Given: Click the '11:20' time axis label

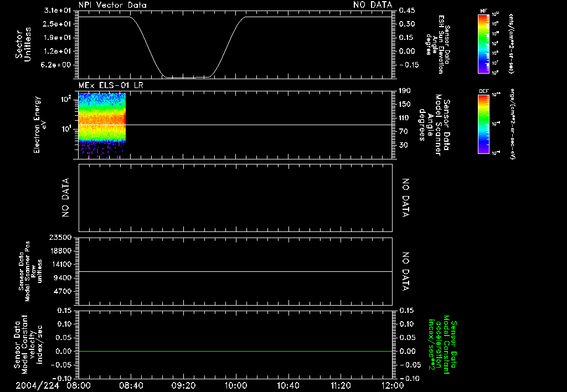Looking at the screenshot, I should (341, 386).
